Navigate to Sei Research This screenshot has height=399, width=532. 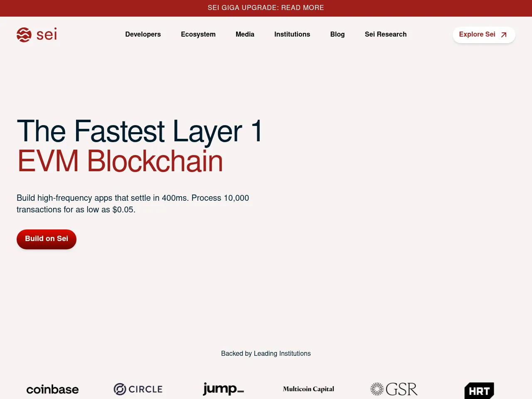pyautogui.click(x=386, y=34)
